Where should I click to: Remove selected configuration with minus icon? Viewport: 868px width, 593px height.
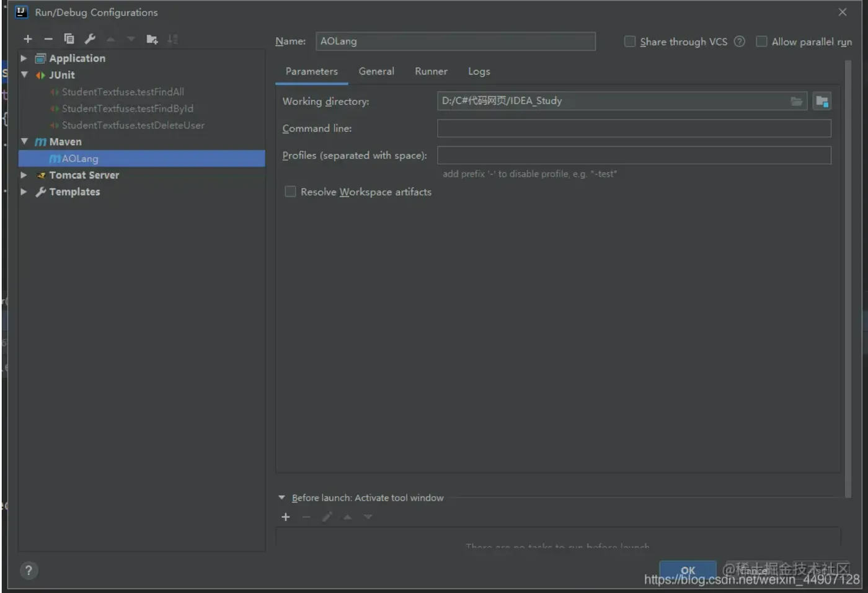tap(48, 39)
